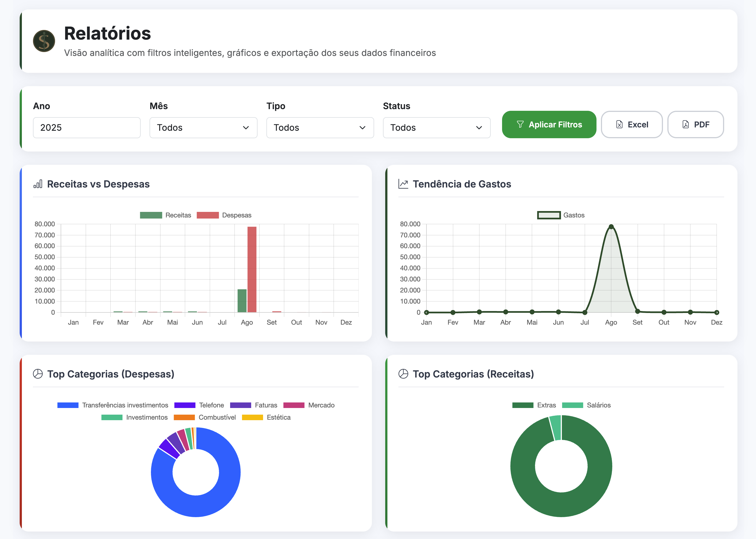The height and width of the screenshot is (539, 756).
Task: Click the PDF file icon
Action: [685, 124]
